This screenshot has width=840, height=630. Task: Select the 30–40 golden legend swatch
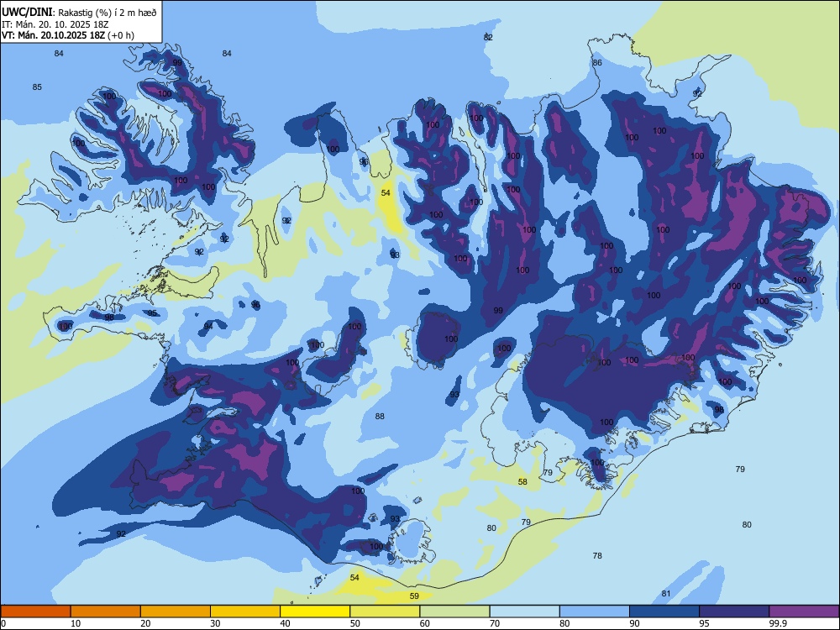tap(245, 612)
